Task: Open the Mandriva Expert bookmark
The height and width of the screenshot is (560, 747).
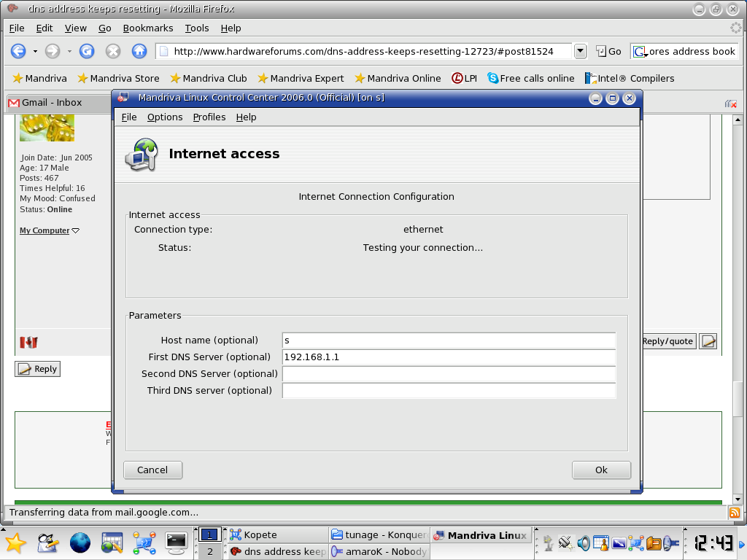Action: [x=301, y=78]
